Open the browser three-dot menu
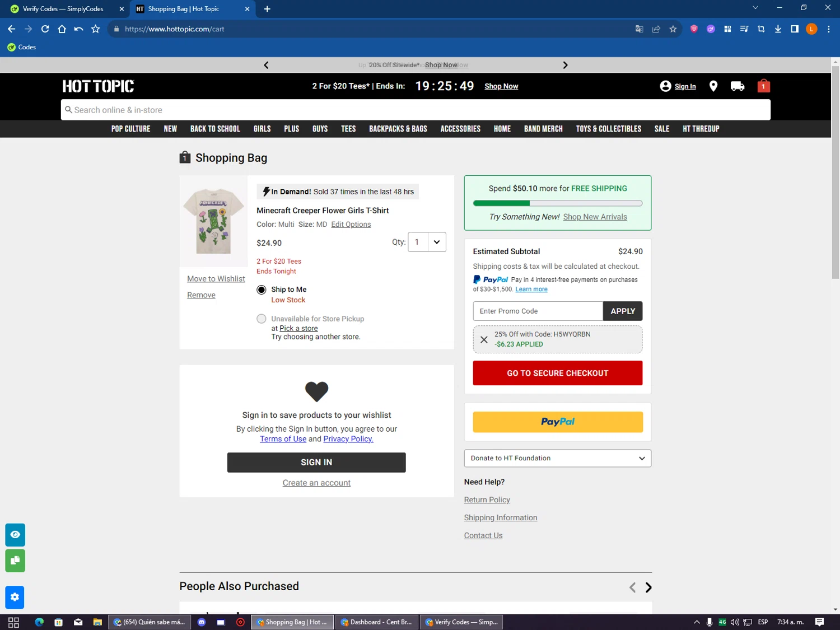Viewport: 840px width, 630px height. pyautogui.click(x=829, y=29)
